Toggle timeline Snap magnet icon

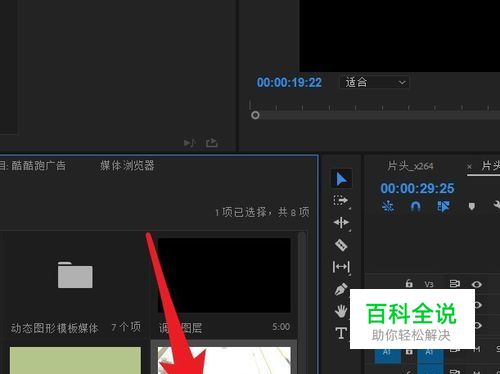click(415, 207)
